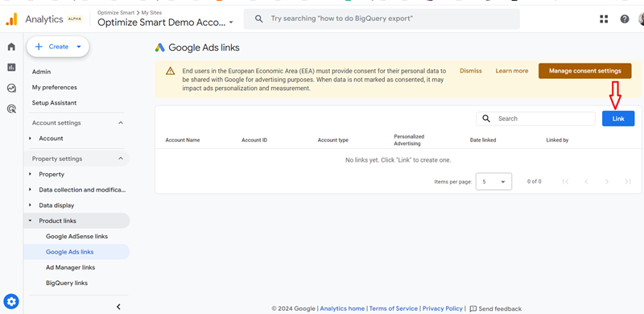This screenshot has width=644, height=314.
Task: Click the Google Analytics logo
Action: pos(11,19)
